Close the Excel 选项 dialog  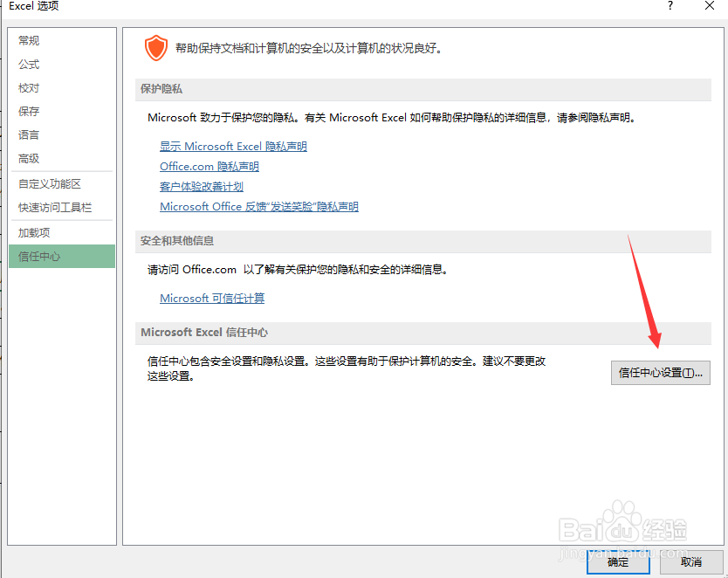point(710,6)
